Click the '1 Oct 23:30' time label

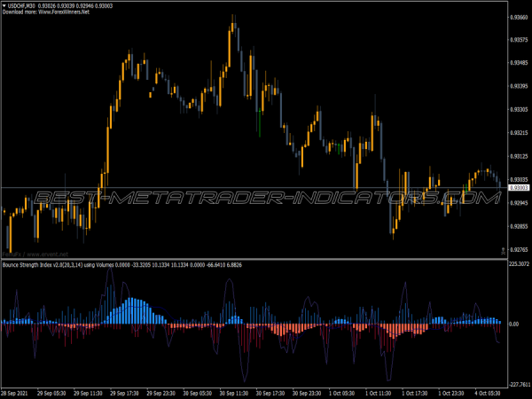pos(451,394)
